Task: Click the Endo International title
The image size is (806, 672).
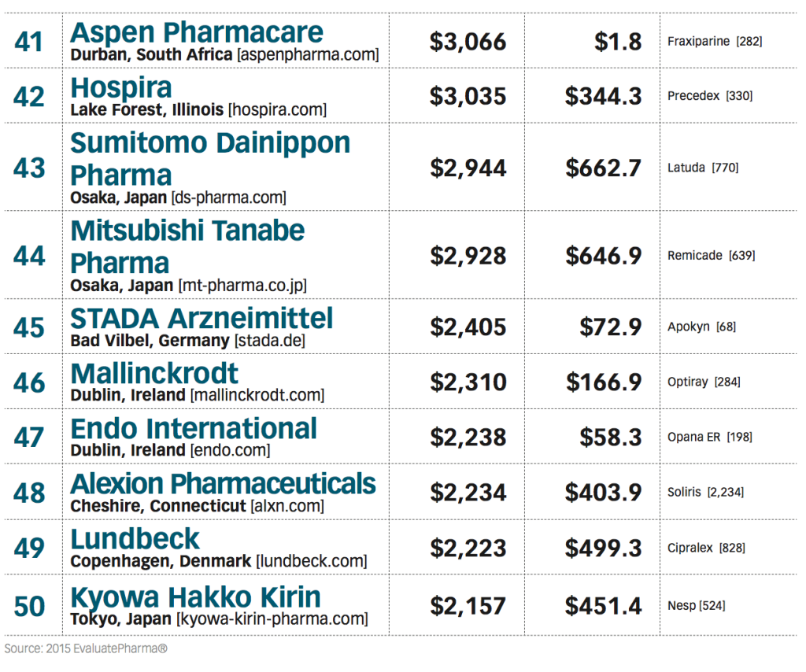Action: [x=194, y=428]
